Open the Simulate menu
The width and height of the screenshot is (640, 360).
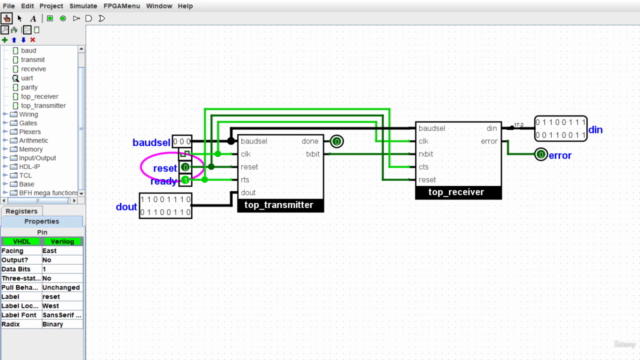point(83,6)
